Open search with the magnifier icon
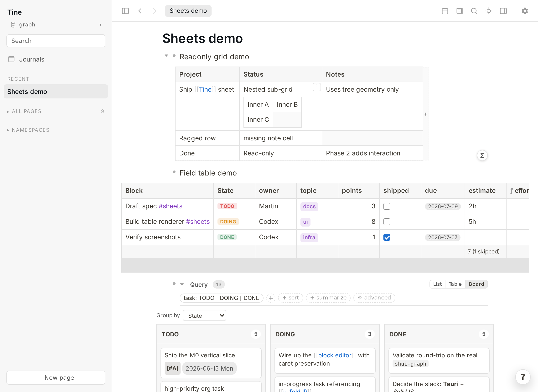538x392 pixels. 474,11
